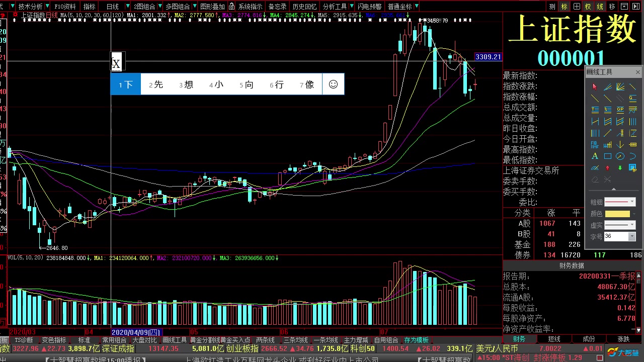Toggle the 权 adjustment button
The height and width of the screenshot is (362, 644).
(588, 7)
